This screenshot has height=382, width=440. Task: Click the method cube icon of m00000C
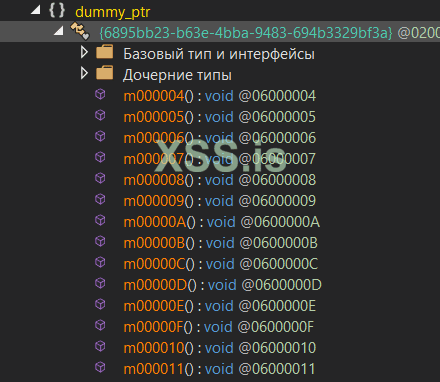100,262
